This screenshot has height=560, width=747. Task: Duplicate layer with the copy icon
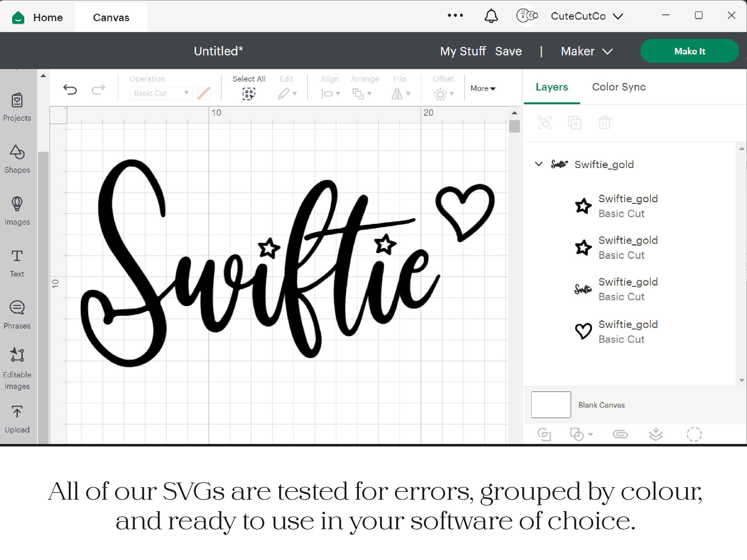(x=575, y=122)
